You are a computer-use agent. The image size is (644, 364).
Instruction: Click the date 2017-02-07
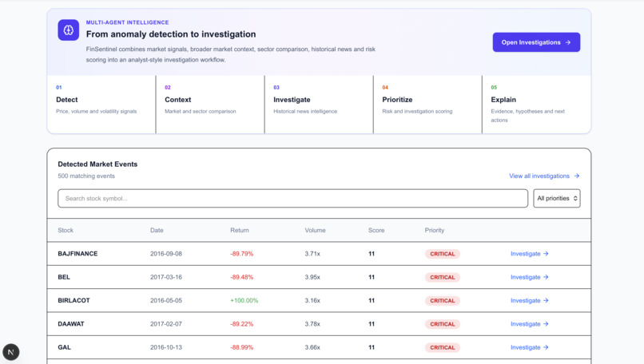point(166,324)
